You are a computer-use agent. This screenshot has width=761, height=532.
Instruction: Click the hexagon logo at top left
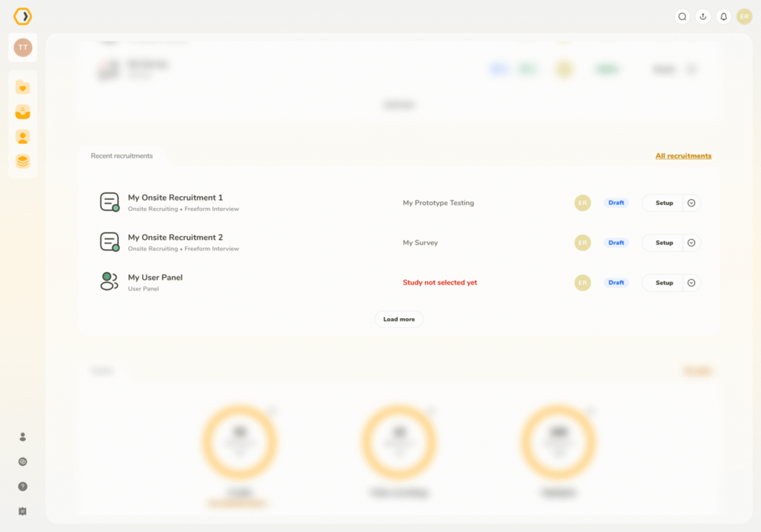[x=23, y=16]
